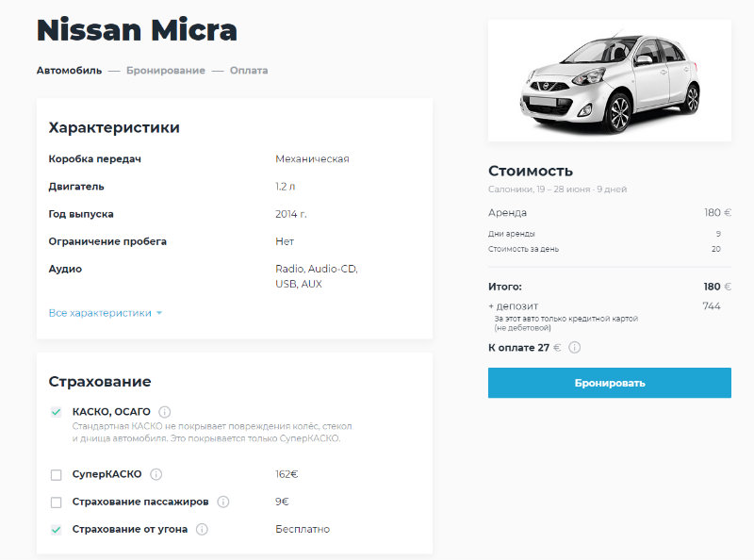Click the СуперКАСКО price 162€
Viewport: 754px width, 560px height.
287,474
